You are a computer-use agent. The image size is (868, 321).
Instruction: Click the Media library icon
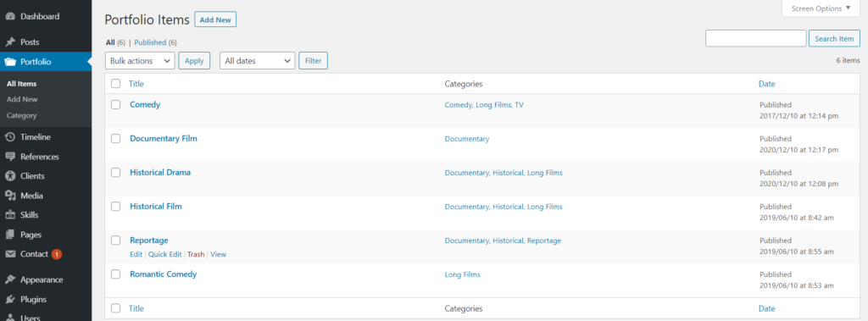click(x=10, y=196)
